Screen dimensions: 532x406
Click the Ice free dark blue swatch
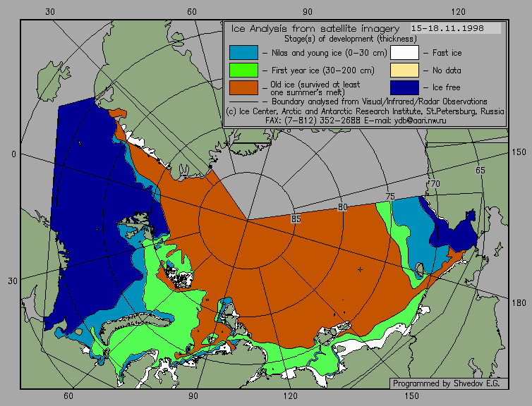click(x=404, y=87)
